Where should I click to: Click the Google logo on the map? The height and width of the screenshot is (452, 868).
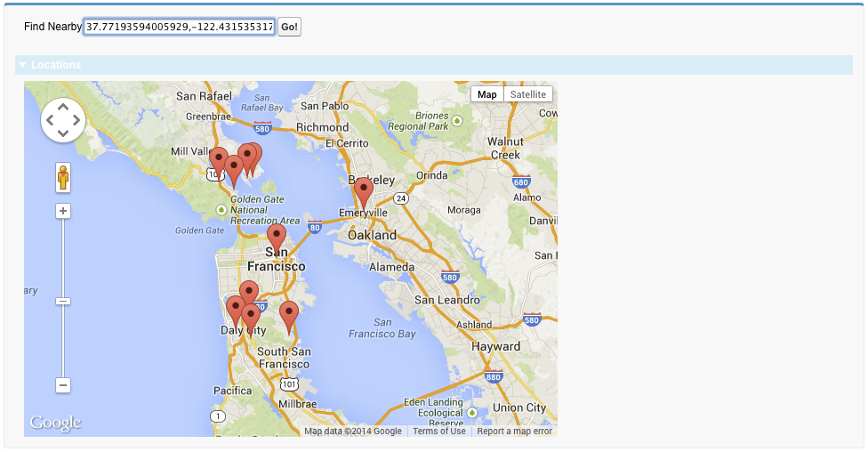55,424
